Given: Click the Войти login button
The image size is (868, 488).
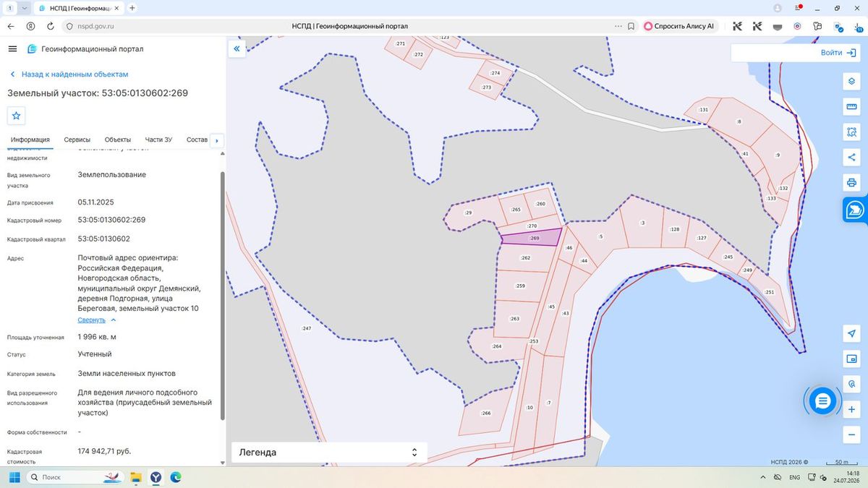Looking at the screenshot, I should pos(838,53).
